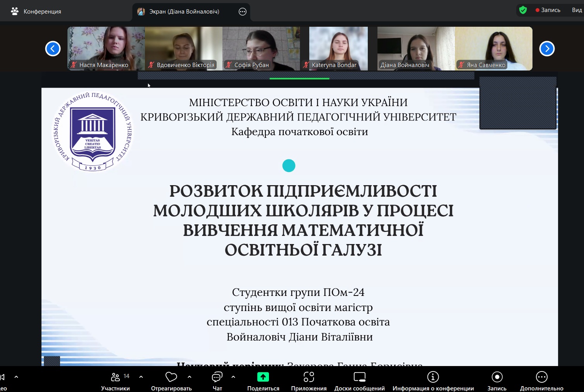Open the View menu at top right

[577, 10]
